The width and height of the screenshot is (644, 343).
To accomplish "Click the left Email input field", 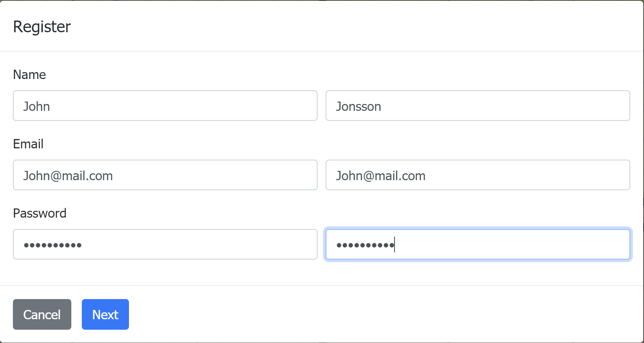I will (165, 175).
